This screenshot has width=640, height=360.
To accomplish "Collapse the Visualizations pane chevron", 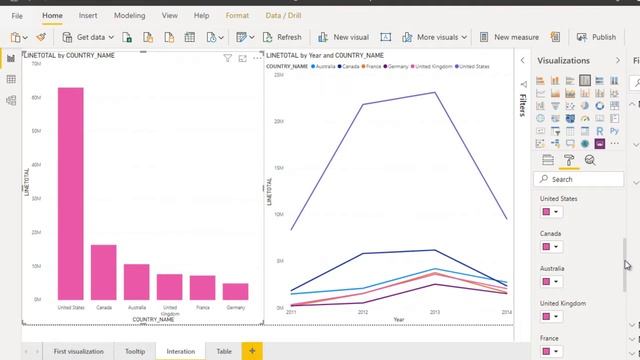I will click(618, 60).
